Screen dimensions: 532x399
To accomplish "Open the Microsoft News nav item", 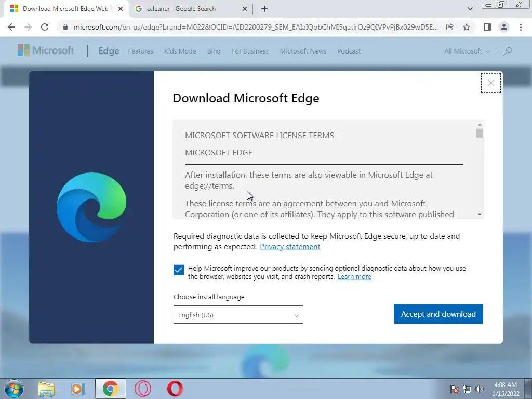I will (303, 51).
